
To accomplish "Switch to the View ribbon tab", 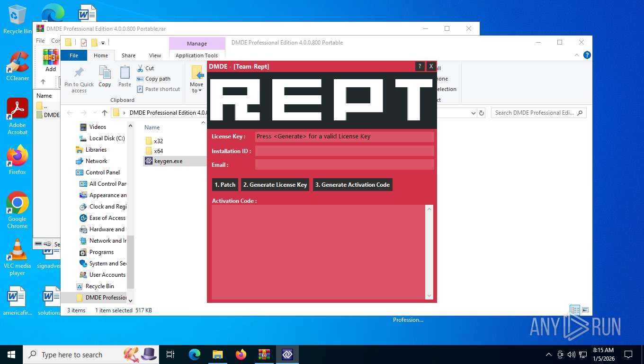I will [x=155, y=55].
